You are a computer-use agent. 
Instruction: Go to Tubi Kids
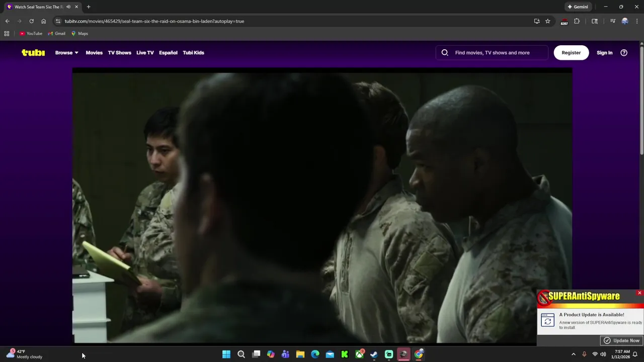193,53
